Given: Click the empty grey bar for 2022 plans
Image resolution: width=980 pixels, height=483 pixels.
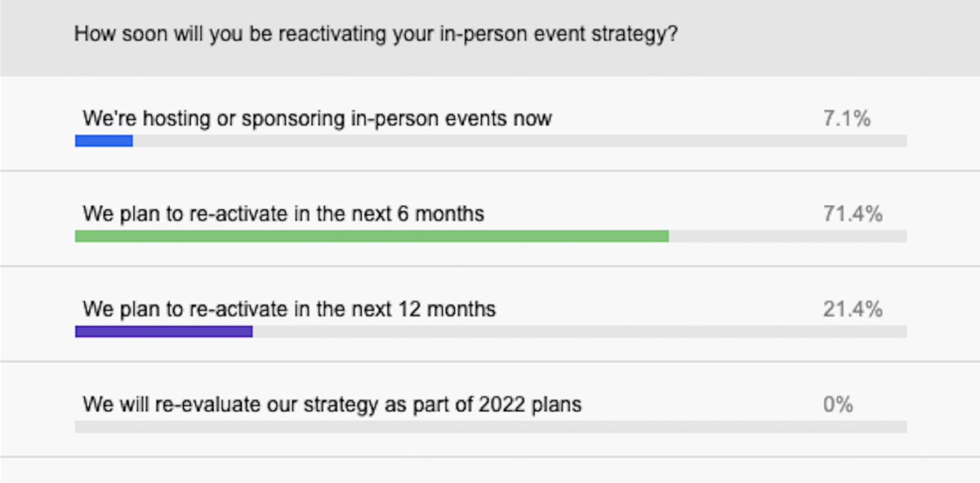Looking at the screenshot, I should (x=491, y=427).
